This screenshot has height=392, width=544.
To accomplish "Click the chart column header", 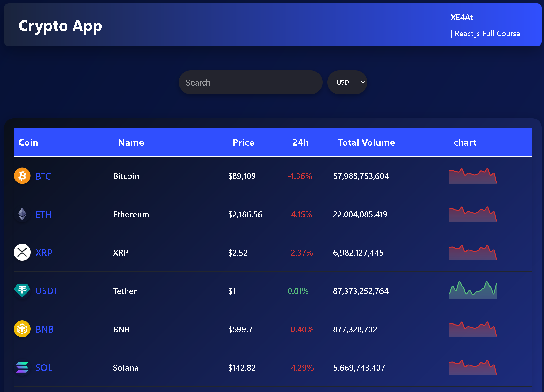I will click(465, 142).
